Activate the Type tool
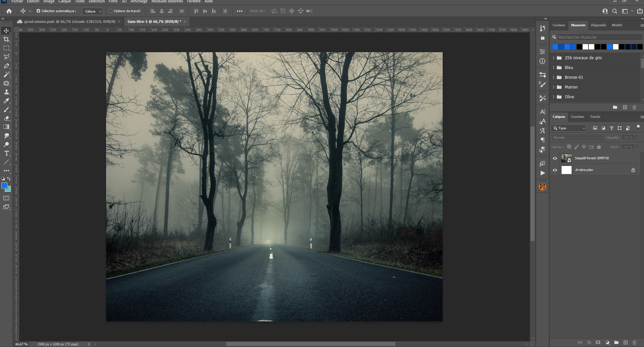Image resolution: width=644 pixels, height=347 pixels. click(x=6, y=153)
